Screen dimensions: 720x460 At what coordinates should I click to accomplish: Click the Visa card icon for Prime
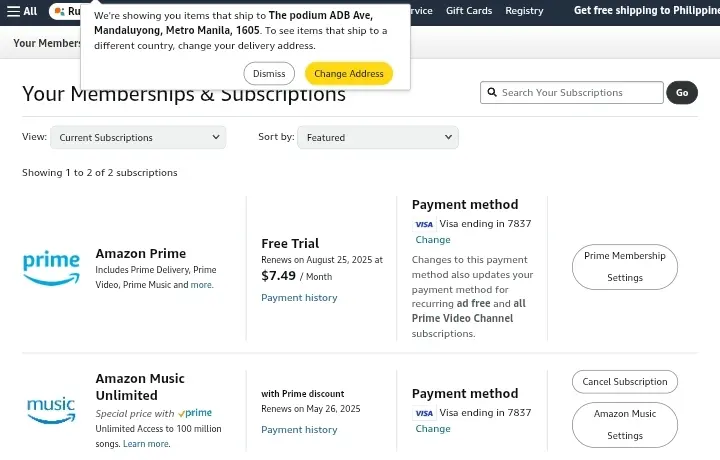click(x=424, y=224)
